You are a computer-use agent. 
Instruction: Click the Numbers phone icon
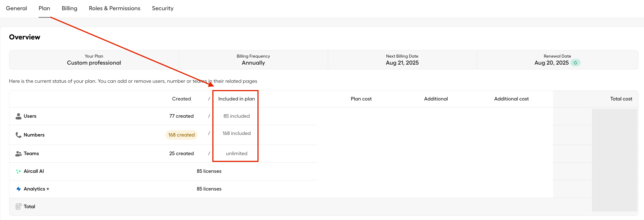point(18,135)
